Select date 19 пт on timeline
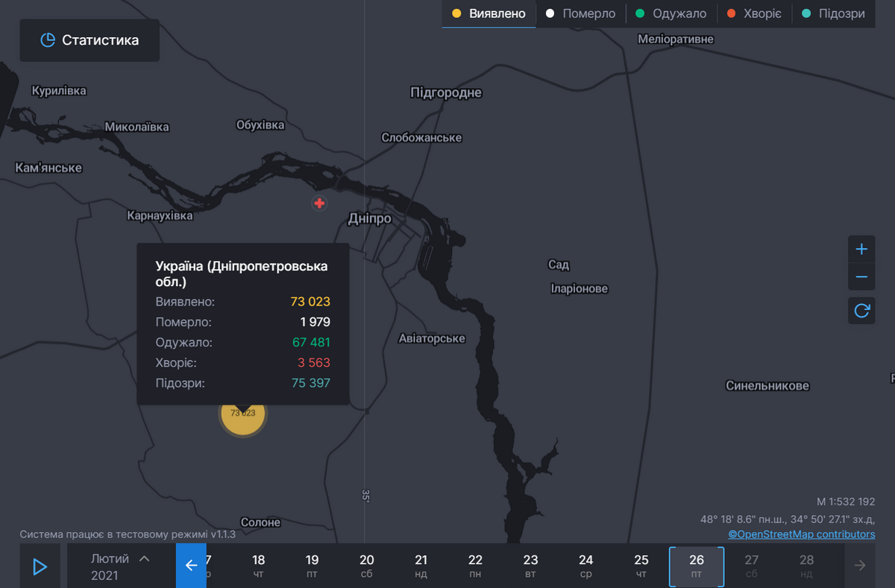This screenshot has height=588, width=895. [x=312, y=566]
